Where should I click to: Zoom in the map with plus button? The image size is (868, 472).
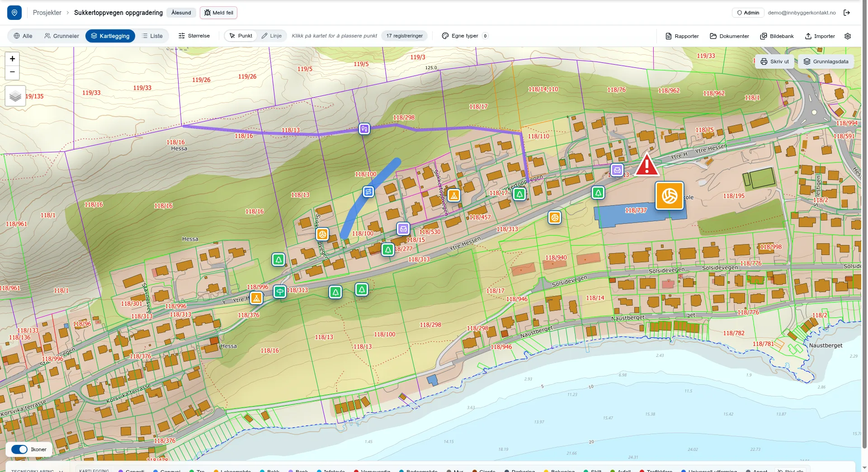pos(12,59)
